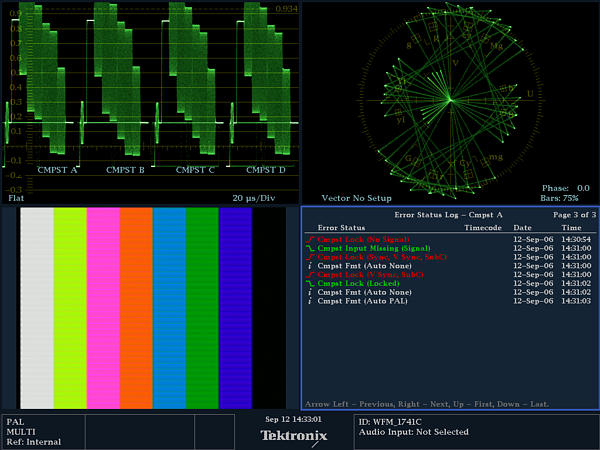
Task: Click the Tektronix logo in the status bar
Action: [293, 435]
